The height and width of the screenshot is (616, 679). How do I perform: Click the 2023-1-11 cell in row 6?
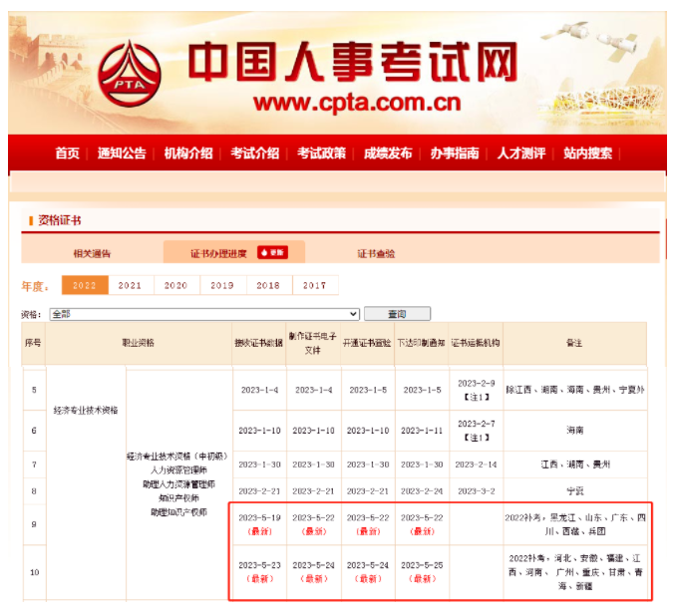tap(422, 431)
